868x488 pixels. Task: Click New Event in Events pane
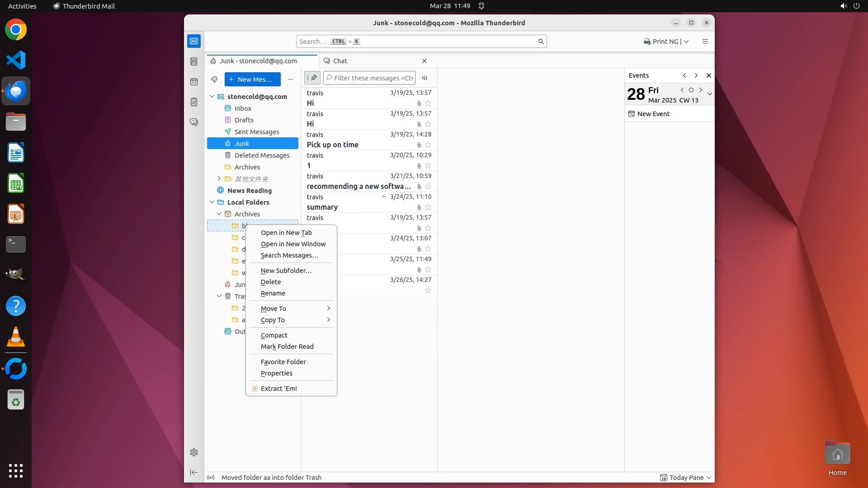click(x=653, y=114)
